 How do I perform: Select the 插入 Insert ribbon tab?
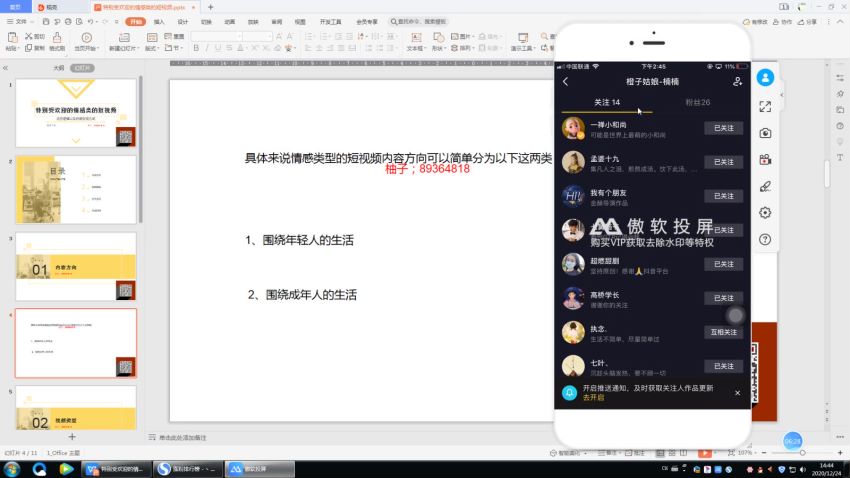click(x=159, y=22)
